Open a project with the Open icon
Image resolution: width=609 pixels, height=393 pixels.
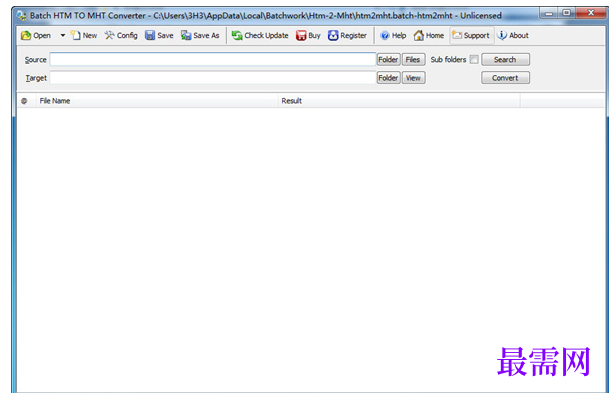36,35
